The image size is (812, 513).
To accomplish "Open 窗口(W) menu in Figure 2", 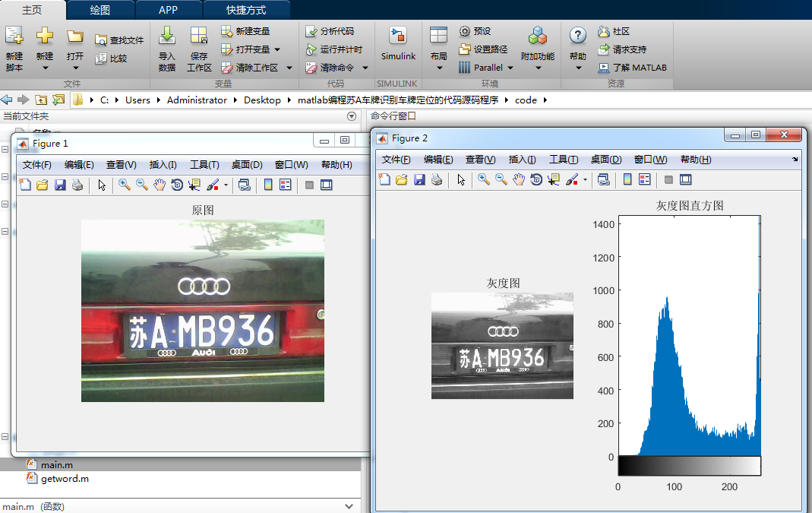I will [650, 160].
